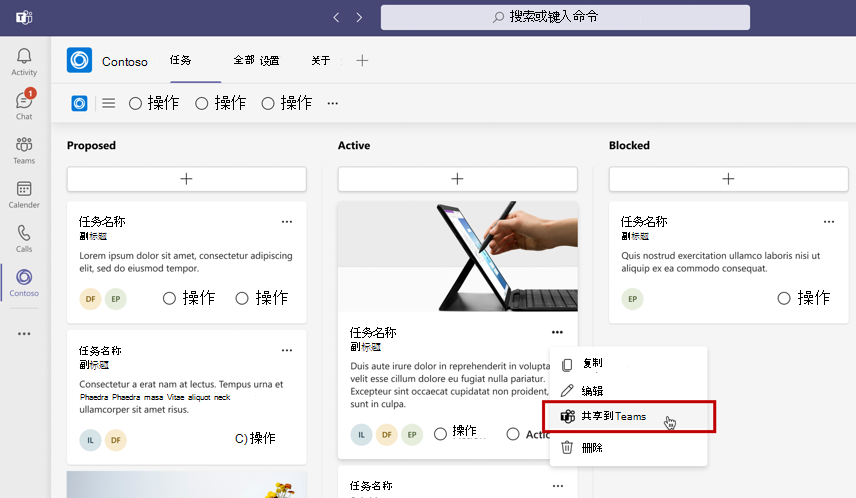This screenshot has width=856, height=498.
Task: Navigate back with the left arrow
Action: click(336, 17)
